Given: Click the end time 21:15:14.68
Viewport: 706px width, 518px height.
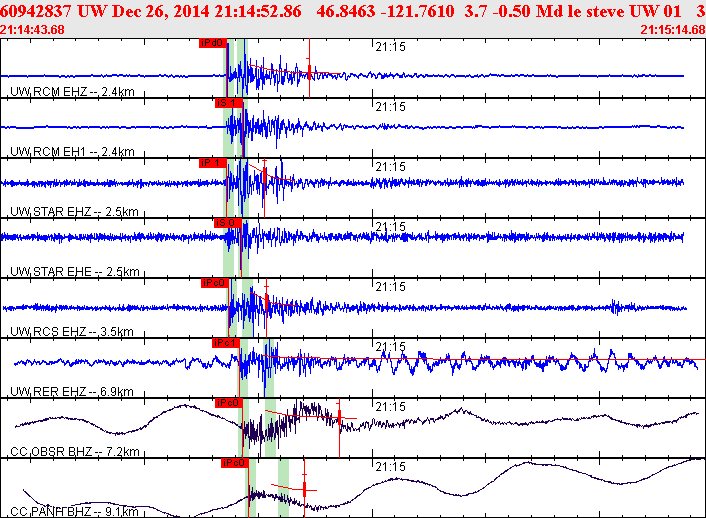Looking at the screenshot, I should coord(673,30).
